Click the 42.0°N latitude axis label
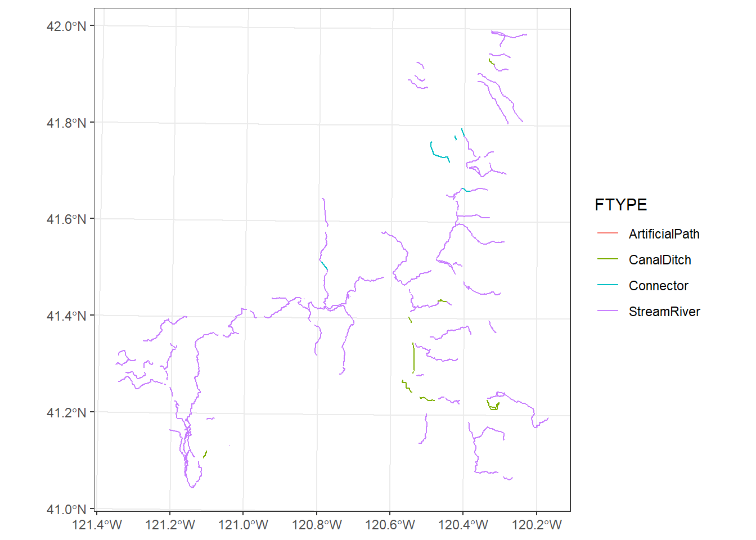 point(66,26)
